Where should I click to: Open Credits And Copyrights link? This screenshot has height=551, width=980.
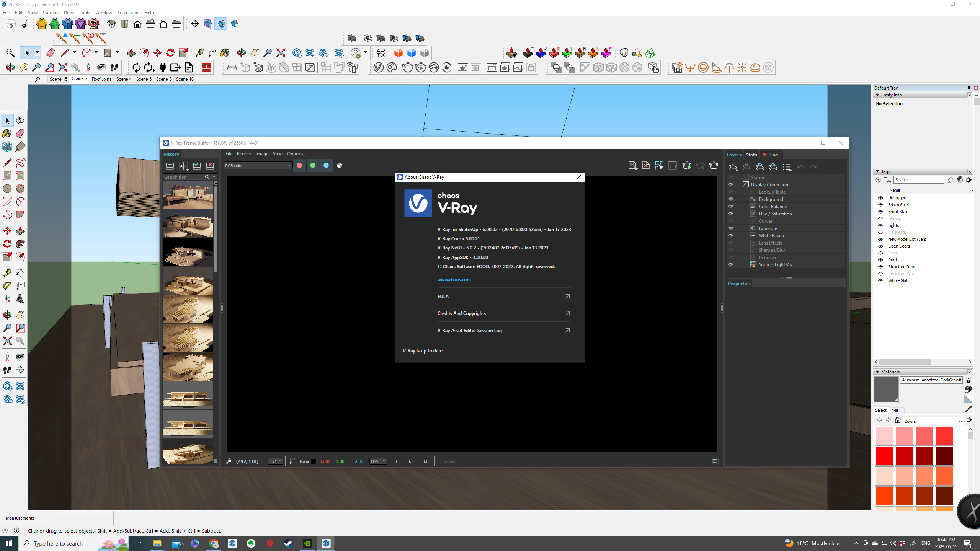tap(504, 313)
